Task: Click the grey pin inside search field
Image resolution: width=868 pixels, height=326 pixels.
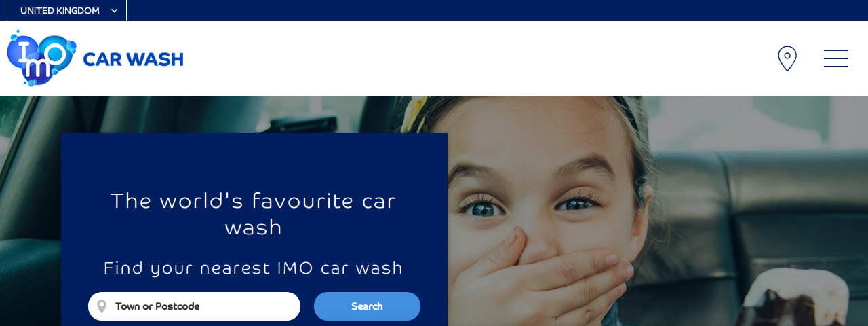Action: pyautogui.click(x=102, y=306)
